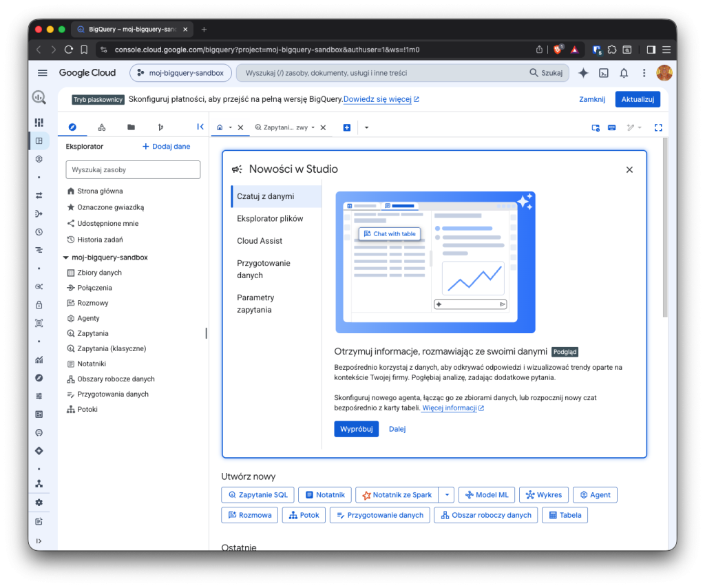The height and width of the screenshot is (588, 705).
Task: Activate Cloud Shell terminal icon
Action: pyautogui.click(x=603, y=73)
